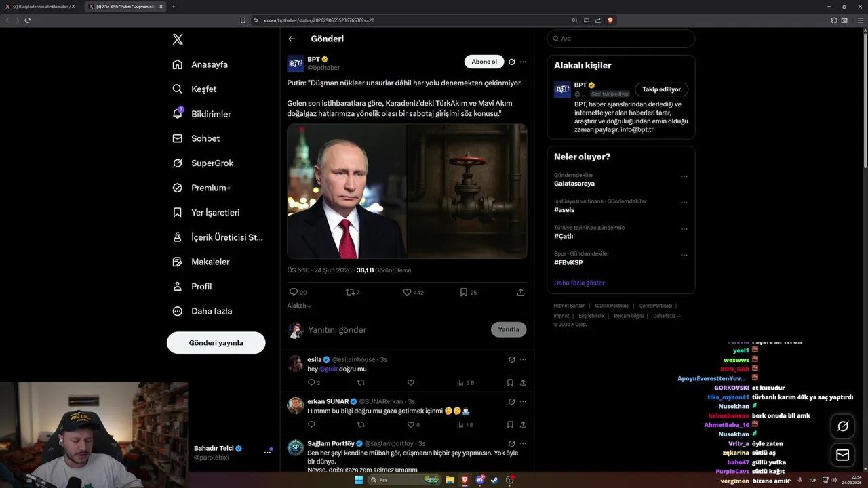This screenshot has height=488, width=868.
Task: Click the floating messages envelope button
Action: coord(843,455)
